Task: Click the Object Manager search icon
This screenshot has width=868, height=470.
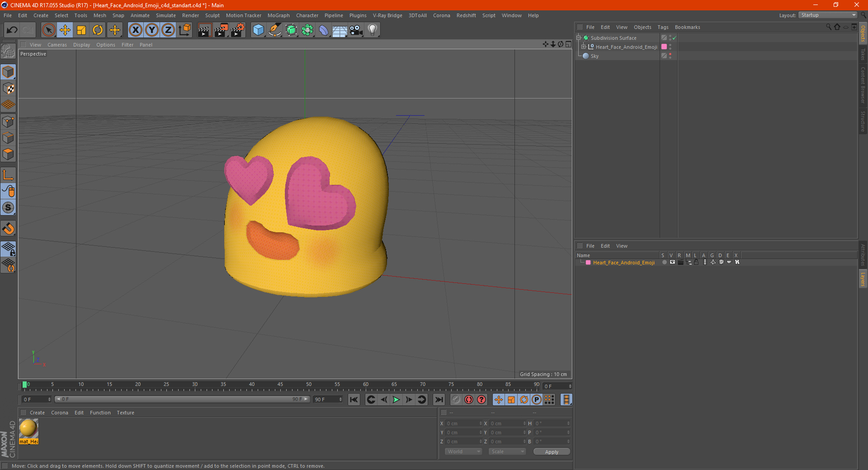Action: pos(828,27)
